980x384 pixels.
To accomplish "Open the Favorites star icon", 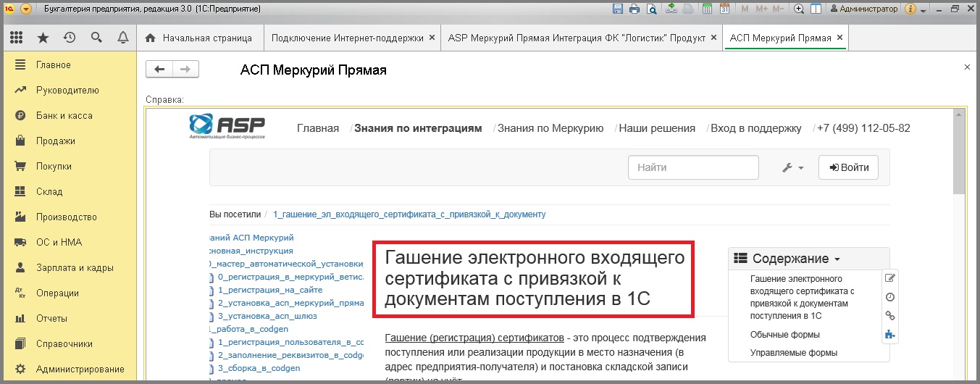I will pos(43,38).
